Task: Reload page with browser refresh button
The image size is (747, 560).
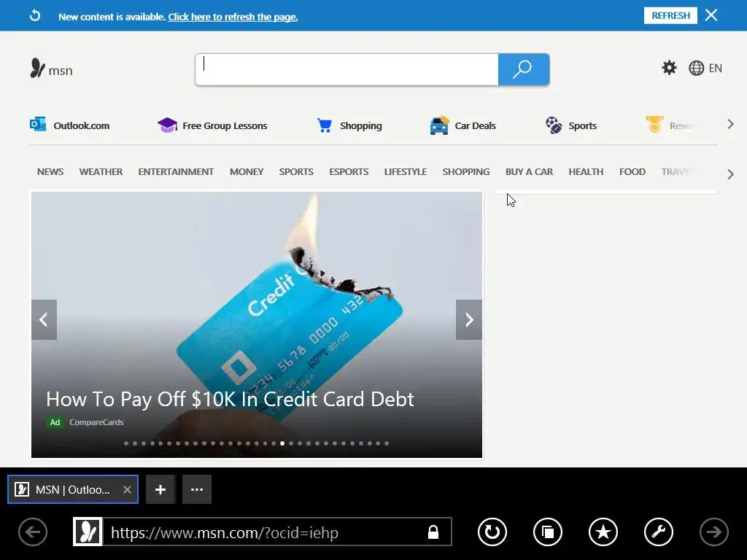Action: tap(492, 532)
